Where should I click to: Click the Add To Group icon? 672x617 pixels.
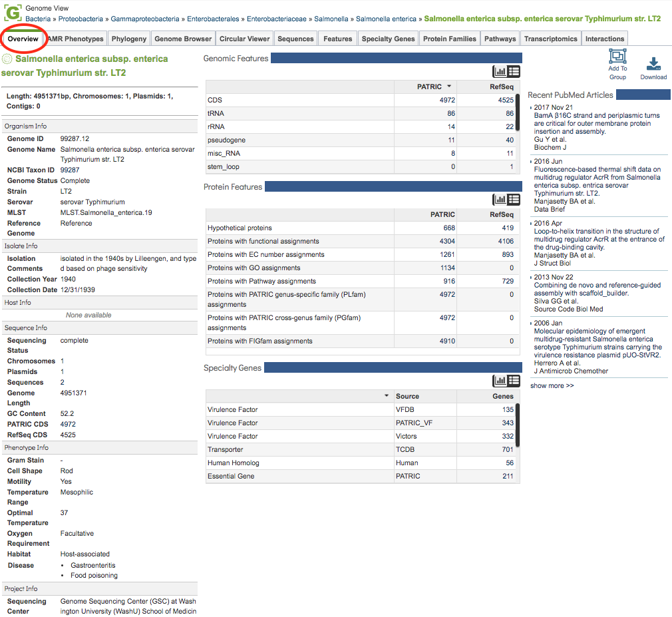pyautogui.click(x=617, y=56)
